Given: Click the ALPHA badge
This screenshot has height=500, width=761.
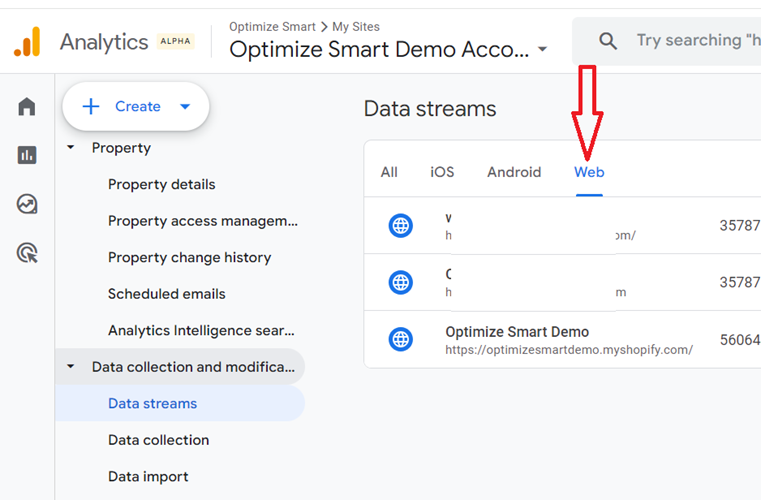Looking at the screenshot, I should [175, 41].
